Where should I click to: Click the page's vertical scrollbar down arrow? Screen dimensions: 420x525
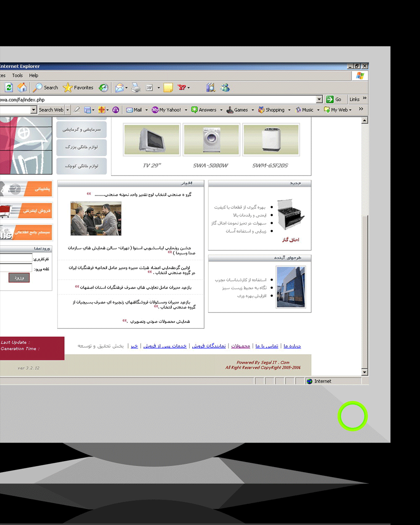pos(365,372)
